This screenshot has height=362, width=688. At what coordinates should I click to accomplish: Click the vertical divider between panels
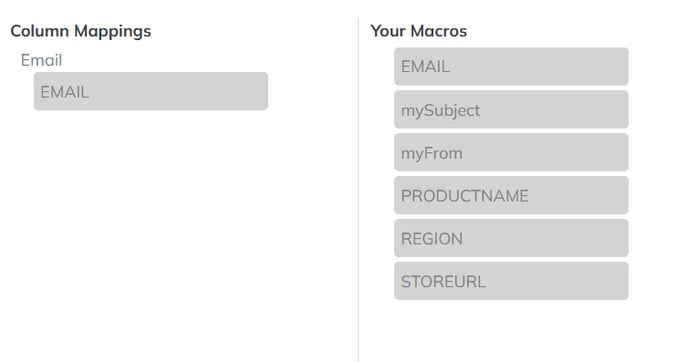pyautogui.click(x=358, y=190)
